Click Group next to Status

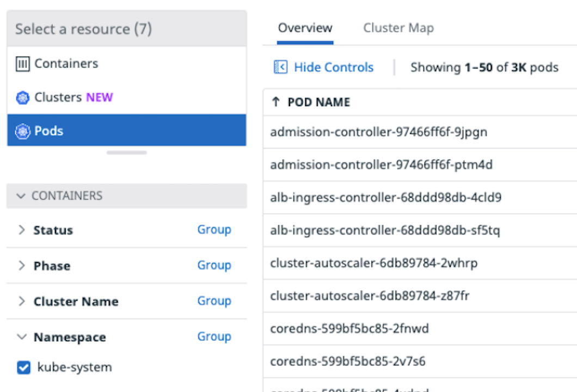coord(214,230)
